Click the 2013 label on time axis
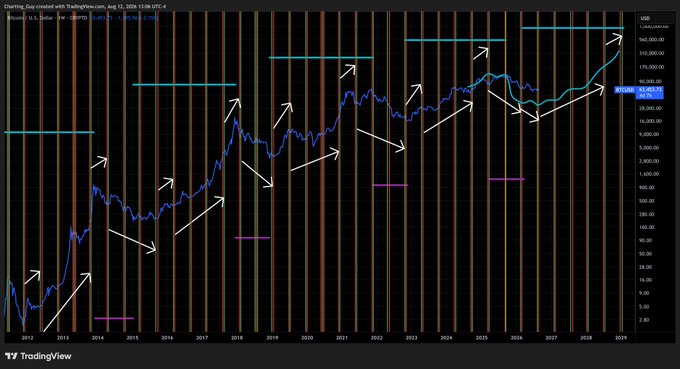This screenshot has width=680, height=369. (x=62, y=338)
